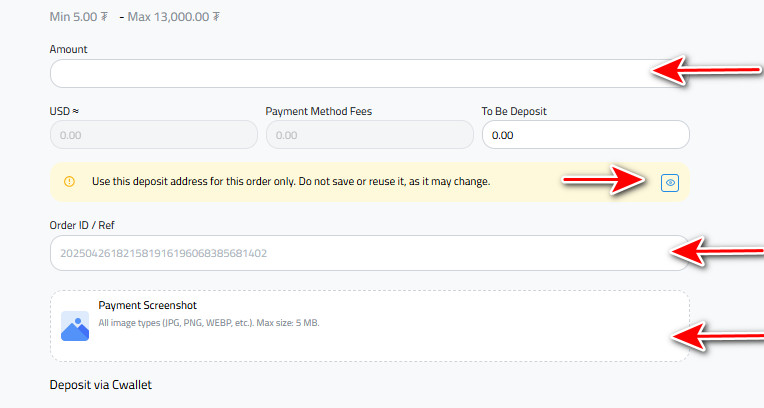764x408 pixels.
Task: Select the To Be Deposit field
Action: (x=585, y=135)
